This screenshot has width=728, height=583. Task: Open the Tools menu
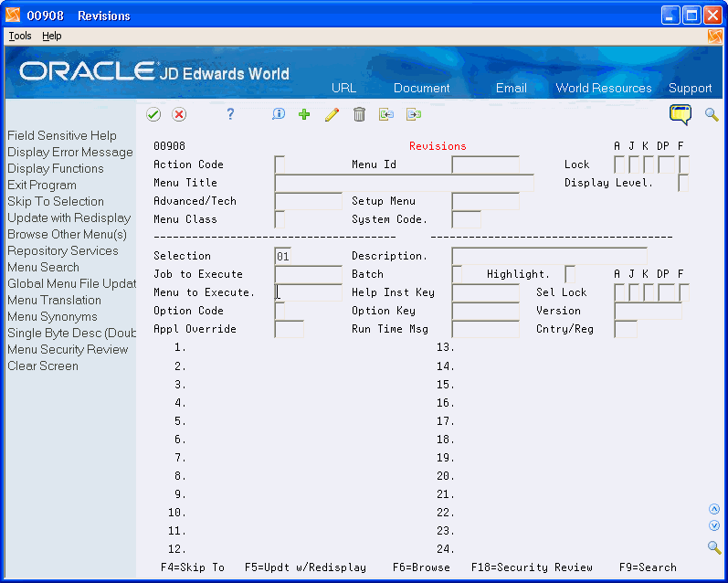coord(20,36)
